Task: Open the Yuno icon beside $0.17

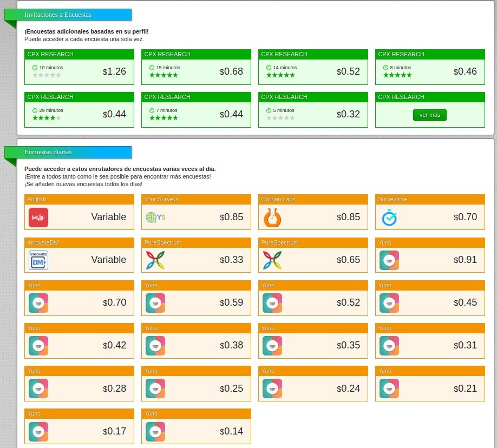Action: click(38, 432)
